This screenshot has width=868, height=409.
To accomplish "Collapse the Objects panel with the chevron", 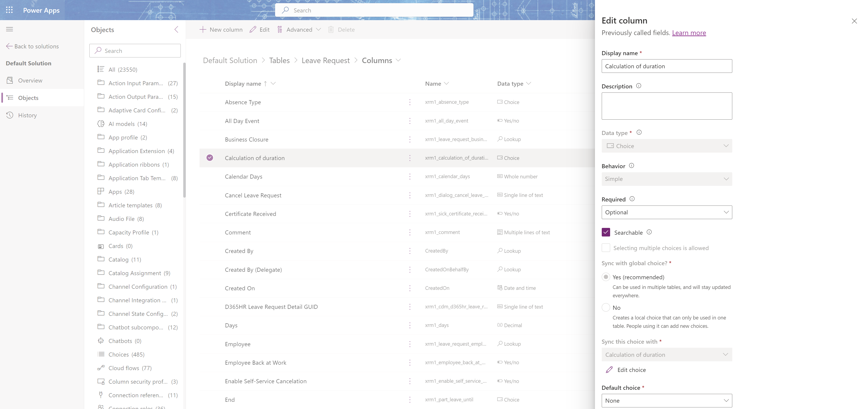I will 176,29.
